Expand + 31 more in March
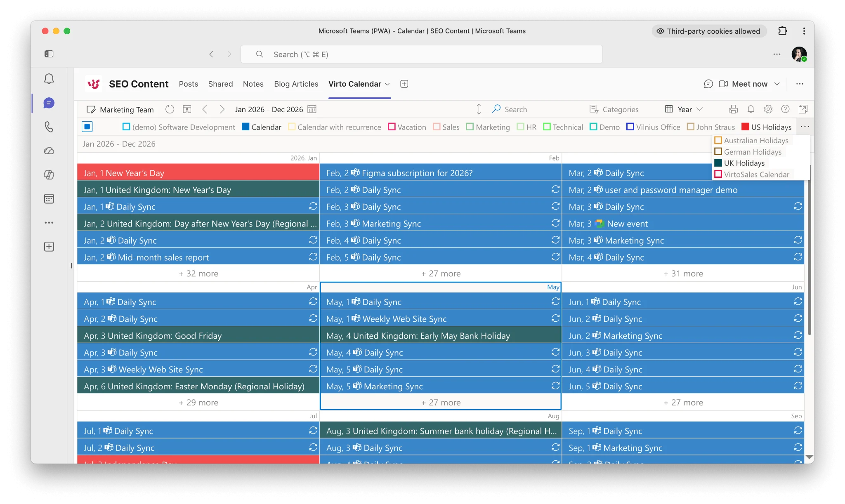This screenshot has width=845, height=504. 683,273
